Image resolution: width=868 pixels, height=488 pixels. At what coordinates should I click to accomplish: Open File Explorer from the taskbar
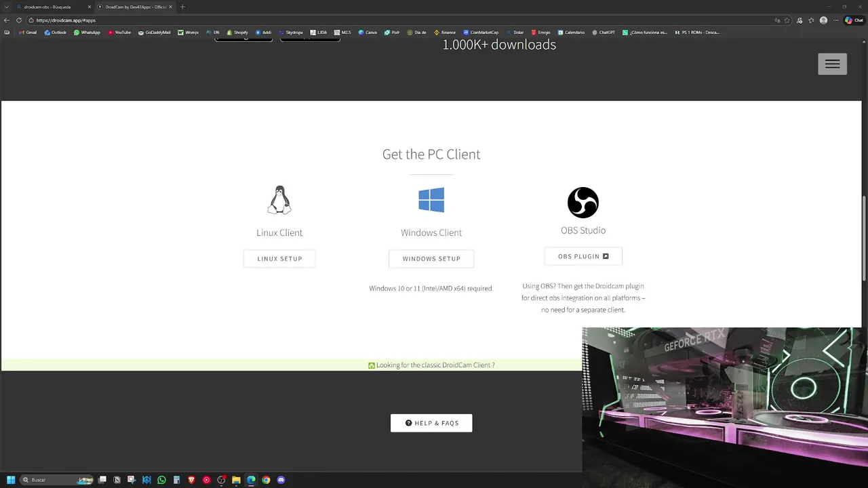click(x=236, y=480)
